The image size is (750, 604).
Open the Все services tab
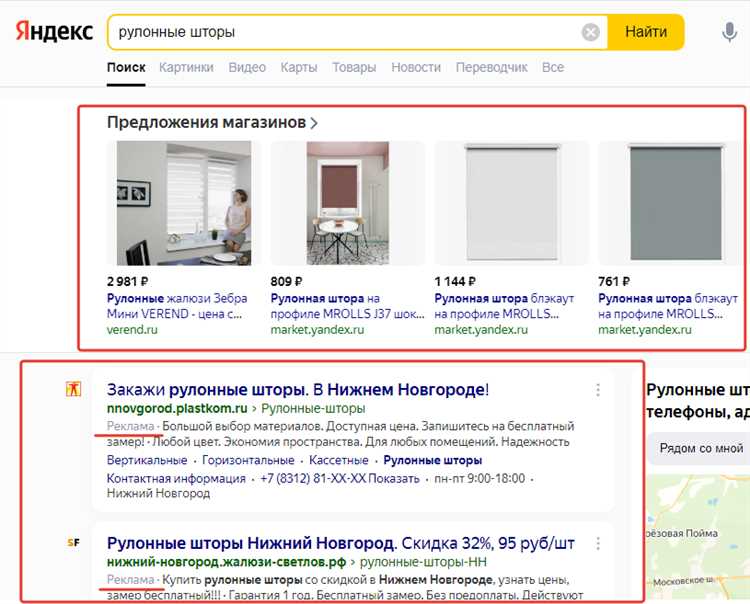pyautogui.click(x=553, y=67)
